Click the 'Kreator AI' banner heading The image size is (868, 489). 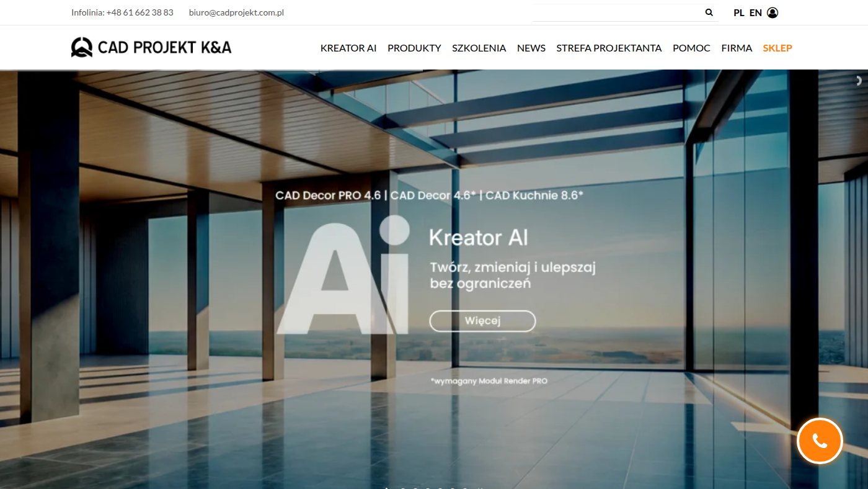tap(479, 238)
